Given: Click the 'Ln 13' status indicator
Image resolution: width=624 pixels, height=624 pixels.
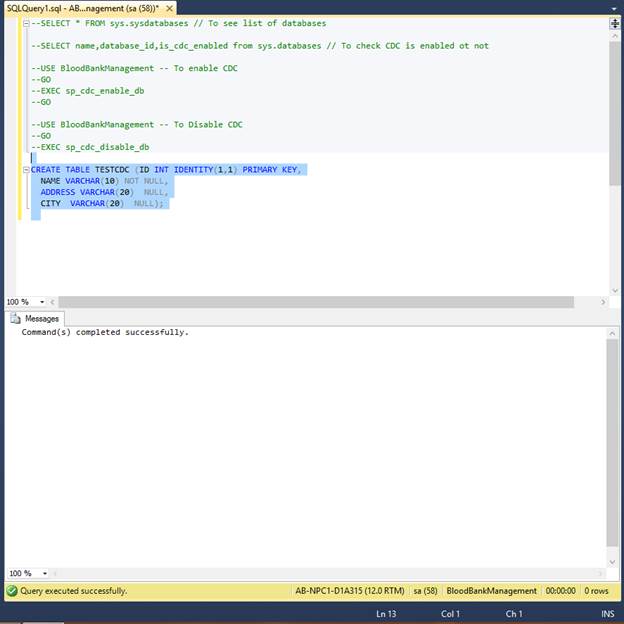Looking at the screenshot, I should (x=386, y=614).
